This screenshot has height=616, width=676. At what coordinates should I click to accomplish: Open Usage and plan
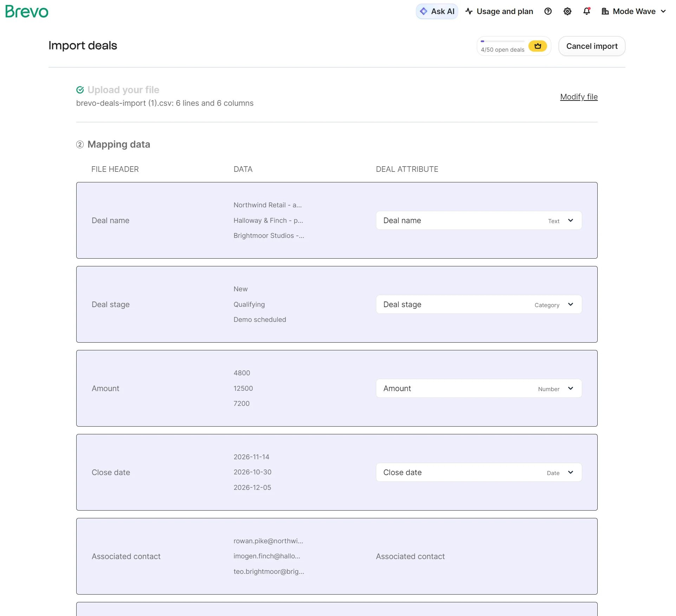499,11
